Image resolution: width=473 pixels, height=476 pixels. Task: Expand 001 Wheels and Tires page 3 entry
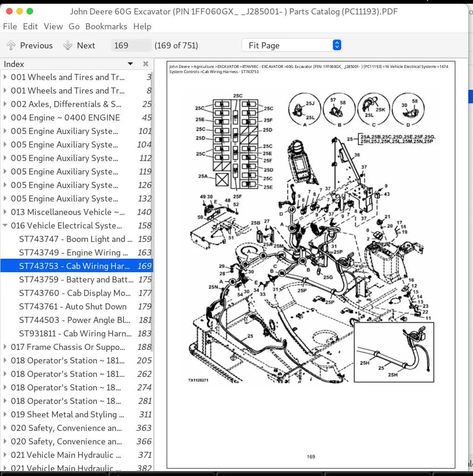(5, 77)
